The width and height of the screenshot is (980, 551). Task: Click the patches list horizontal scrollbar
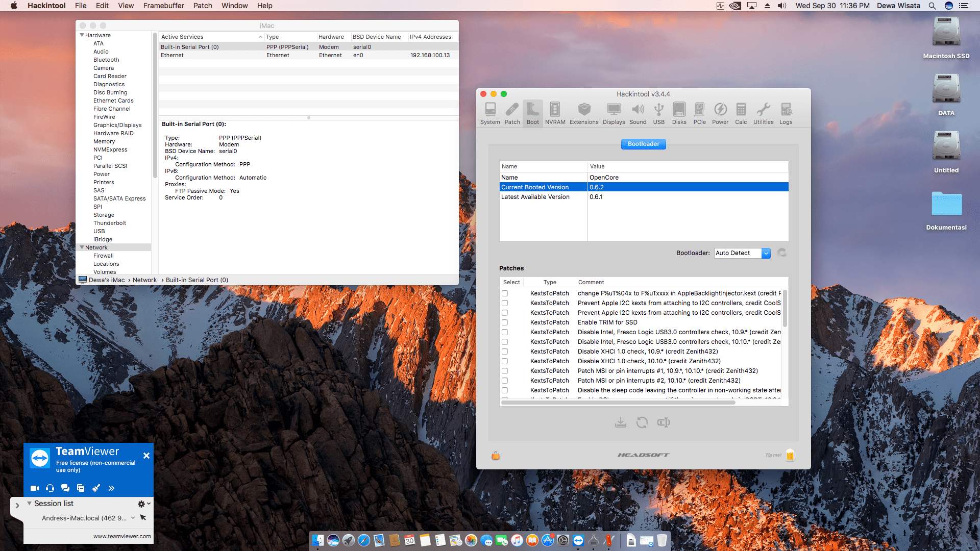coord(618,403)
